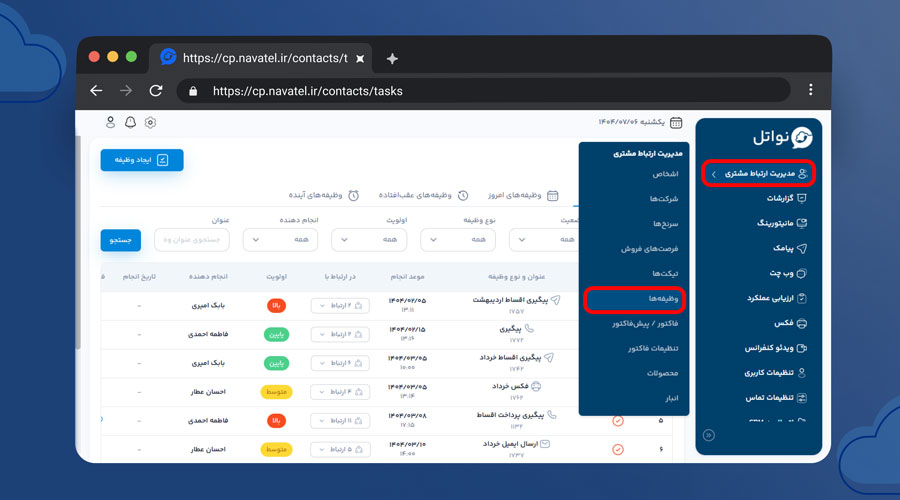Viewport: 900px width, 500px height.
Task: Click status circle check in row 5
Action: click(x=617, y=420)
